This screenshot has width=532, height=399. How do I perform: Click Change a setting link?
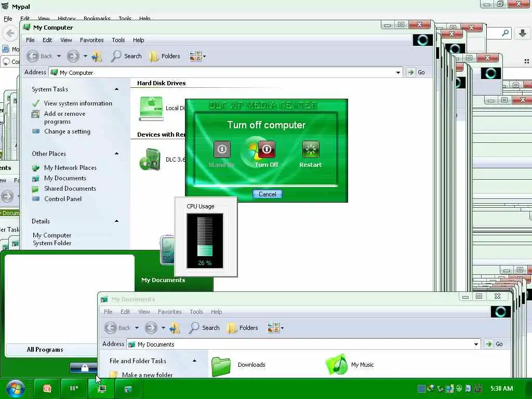[67, 131]
